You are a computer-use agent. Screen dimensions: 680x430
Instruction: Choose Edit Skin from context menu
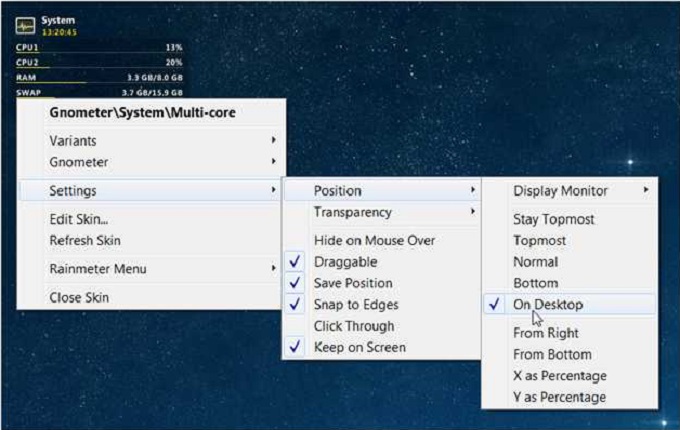(79, 219)
